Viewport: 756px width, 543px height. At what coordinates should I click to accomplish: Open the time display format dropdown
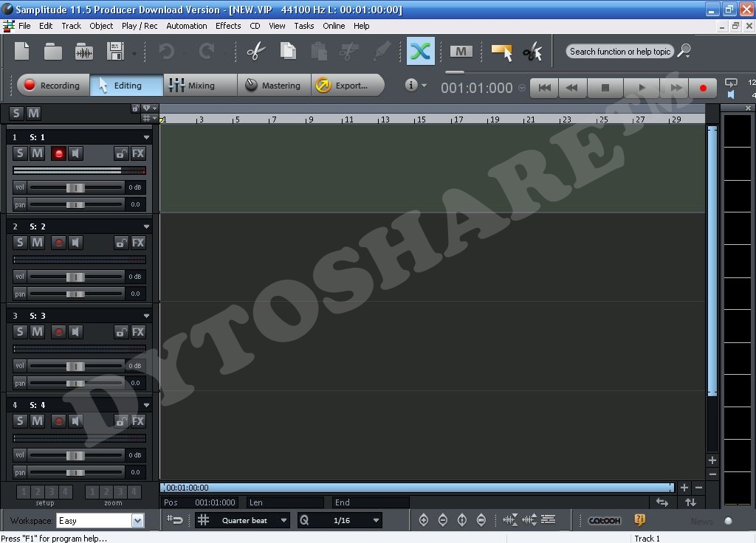point(522,88)
